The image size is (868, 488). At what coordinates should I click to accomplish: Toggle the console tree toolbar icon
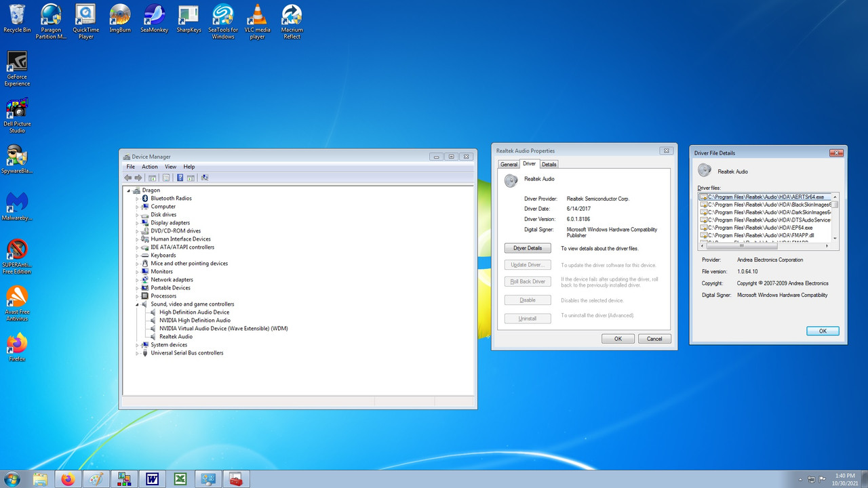click(153, 178)
